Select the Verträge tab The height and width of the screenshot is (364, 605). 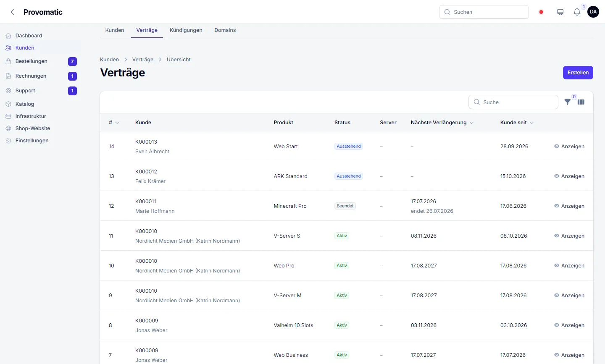[147, 30]
